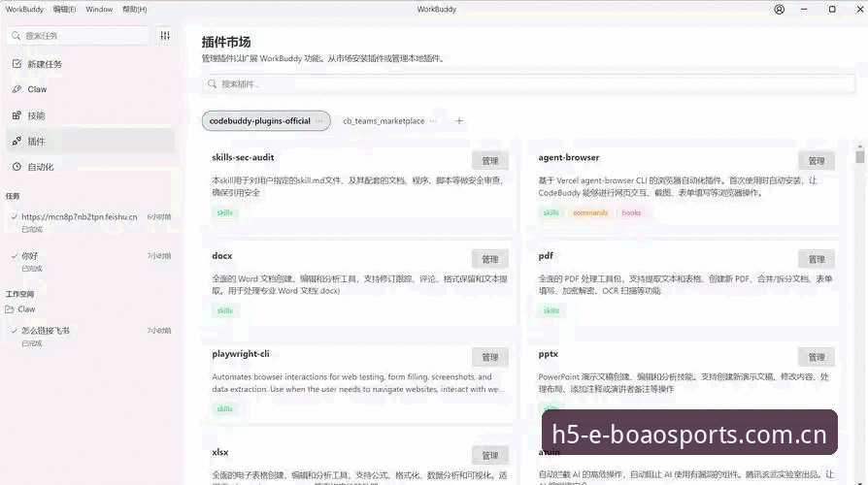
Task: Focus the task search field
Action: [78, 35]
